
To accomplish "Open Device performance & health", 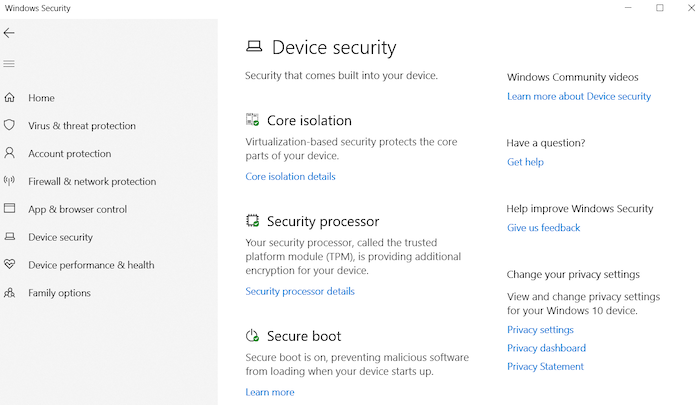I will pos(91,265).
